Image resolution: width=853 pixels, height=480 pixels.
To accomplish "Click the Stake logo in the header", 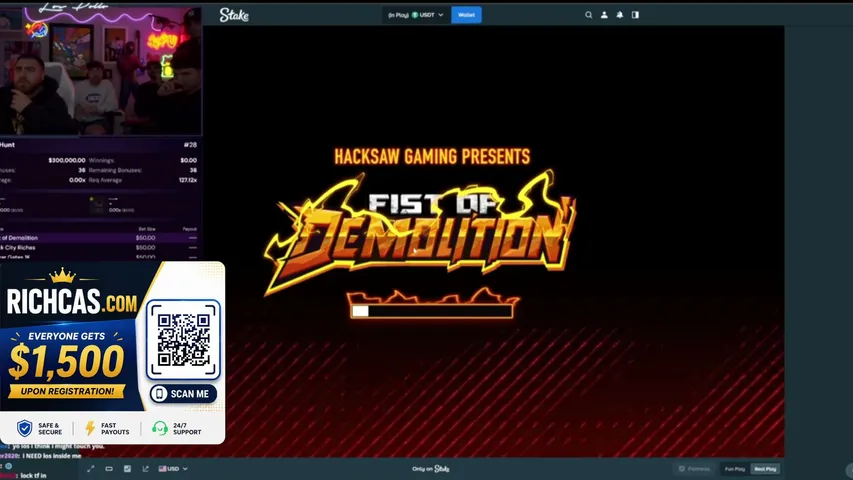I will pyautogui.click(x=234, y=15).
